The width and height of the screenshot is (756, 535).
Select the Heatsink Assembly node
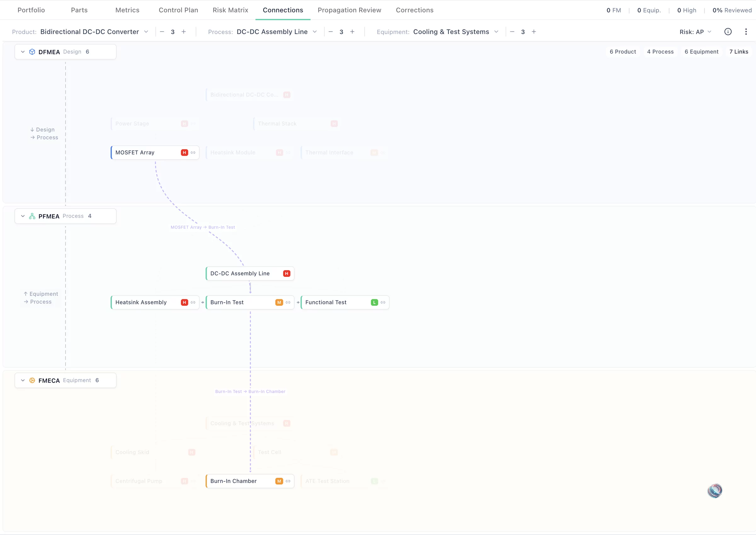tap(155, 302)
